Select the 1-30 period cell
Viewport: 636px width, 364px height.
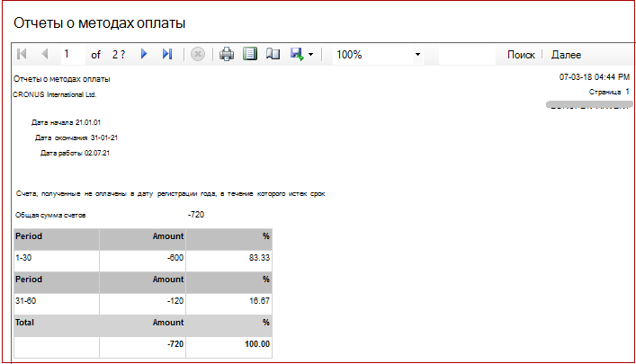[x=57, y=261]
